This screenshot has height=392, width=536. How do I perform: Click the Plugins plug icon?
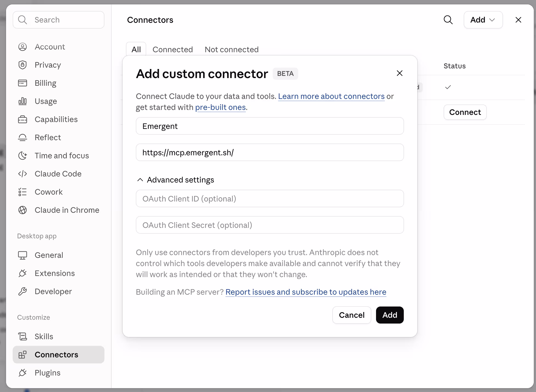click(x=23, y=373)
